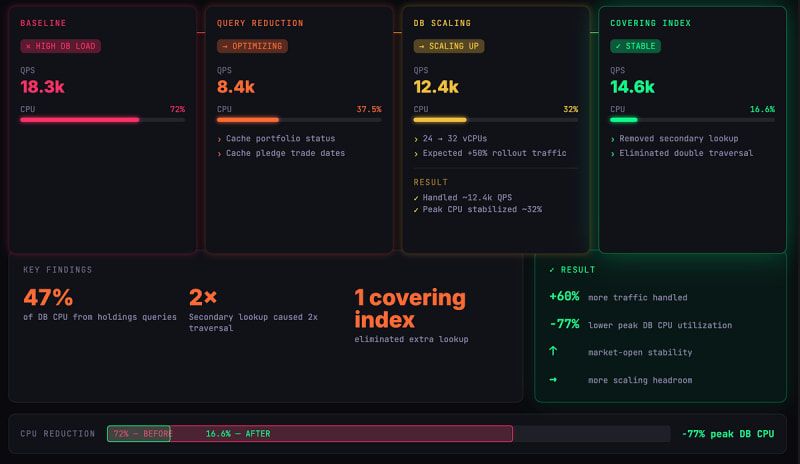Click the KEY FINDINGS heading
The image size is (800, 464).
[x=58, y=270]
